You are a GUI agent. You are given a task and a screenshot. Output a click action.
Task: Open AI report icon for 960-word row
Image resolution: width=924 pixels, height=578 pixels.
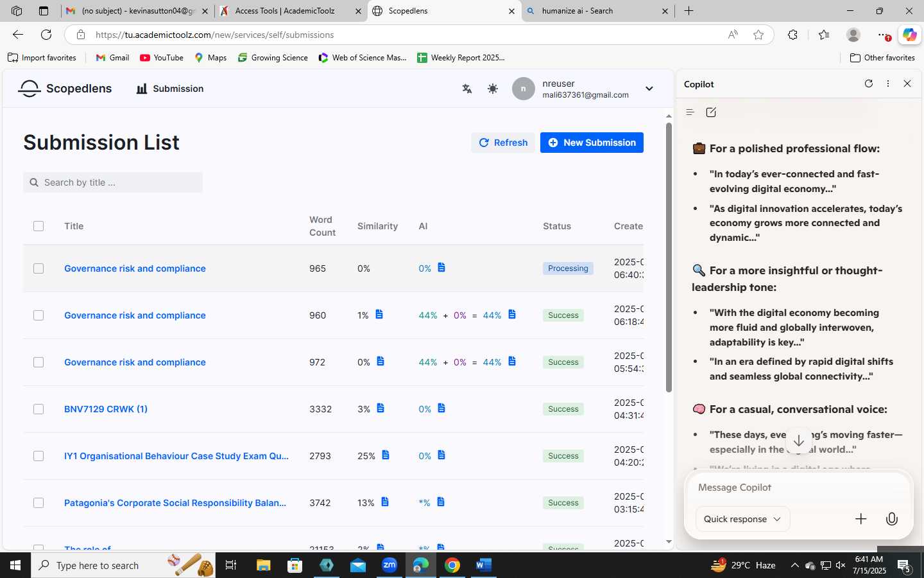tap(512, 314)
